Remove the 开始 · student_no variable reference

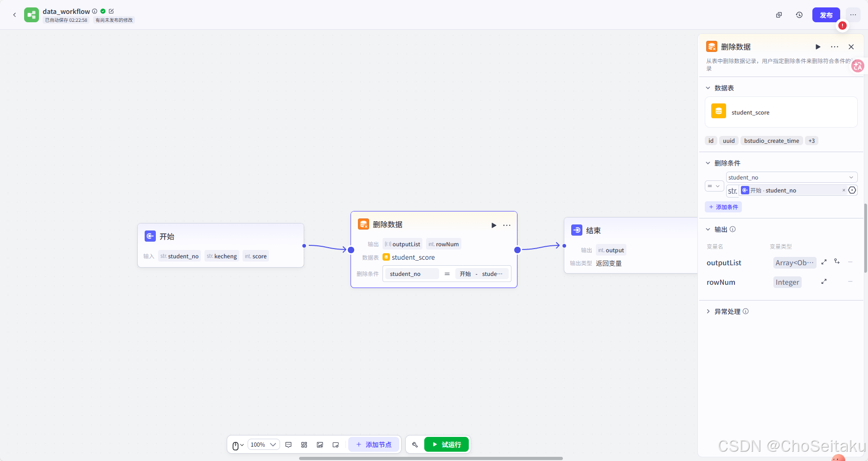[x=843, y=190]
